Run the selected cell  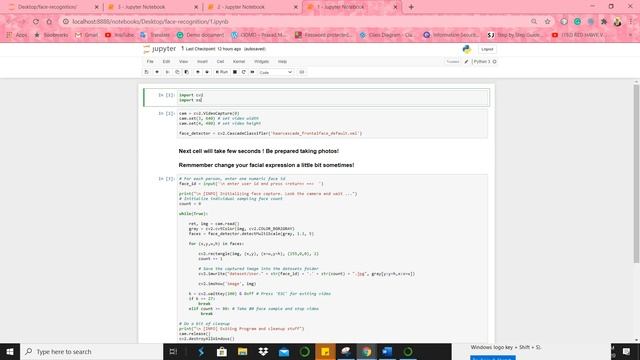(x=222, y=72)
